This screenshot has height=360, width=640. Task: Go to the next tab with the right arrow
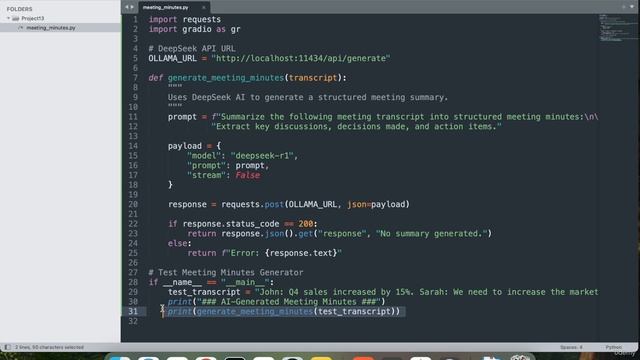tap(132, 7)
